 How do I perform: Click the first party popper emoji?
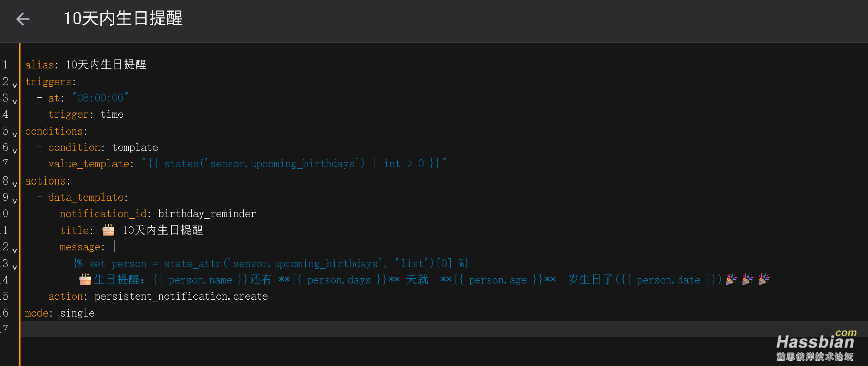pos(731,279)
